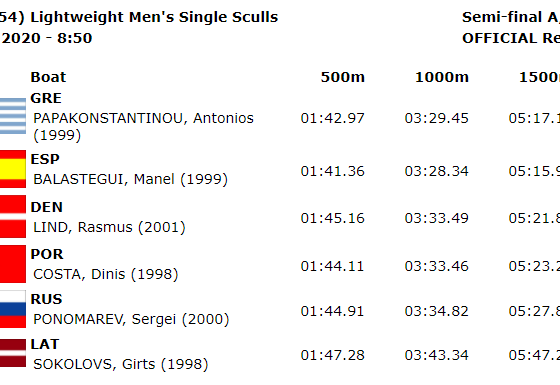560x385 pixels.
Task: Click the Russia flag icon
Action: click(13, 309)
